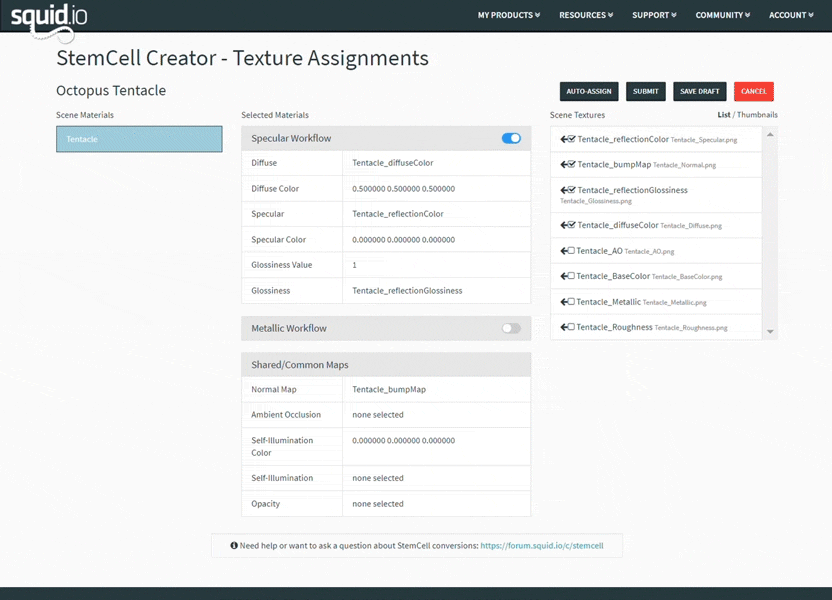Click the AUTO-ASSIGN button

pyautogui.click(x=589, y=91)
